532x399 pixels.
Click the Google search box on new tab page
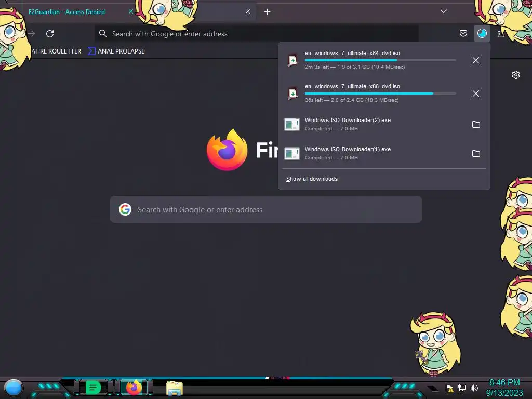point(266,209)
